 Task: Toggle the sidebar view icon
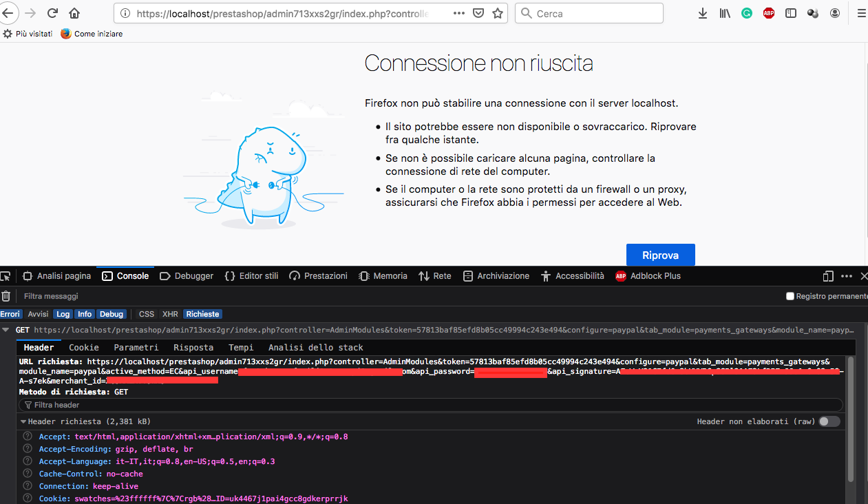pyautogui.click(x=791, y=13)
